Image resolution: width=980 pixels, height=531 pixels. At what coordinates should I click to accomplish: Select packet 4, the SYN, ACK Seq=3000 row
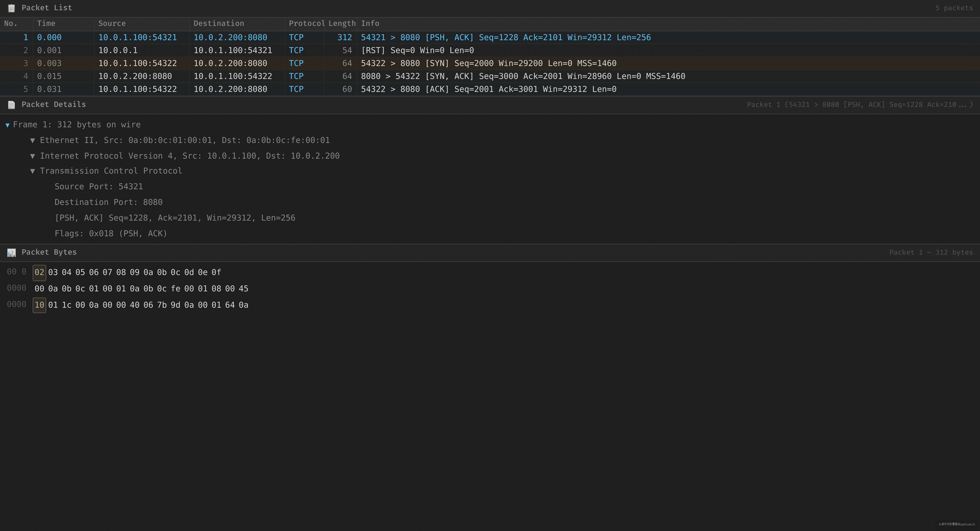(x=490, y=76)
